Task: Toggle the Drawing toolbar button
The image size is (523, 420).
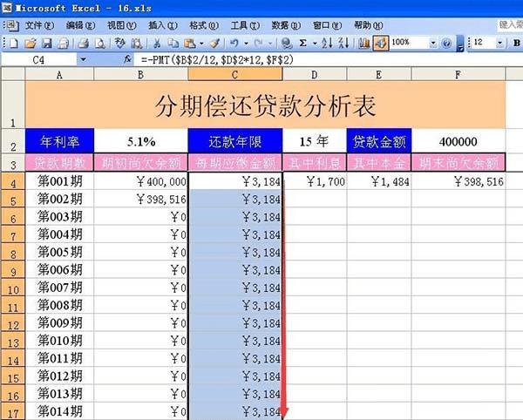Action: coord(381,44)
